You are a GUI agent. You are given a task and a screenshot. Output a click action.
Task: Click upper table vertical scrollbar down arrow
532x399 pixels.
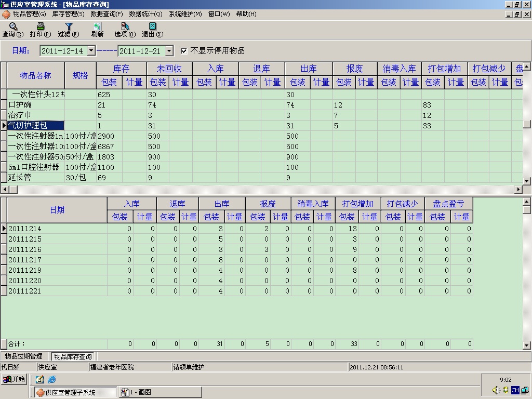527,181
